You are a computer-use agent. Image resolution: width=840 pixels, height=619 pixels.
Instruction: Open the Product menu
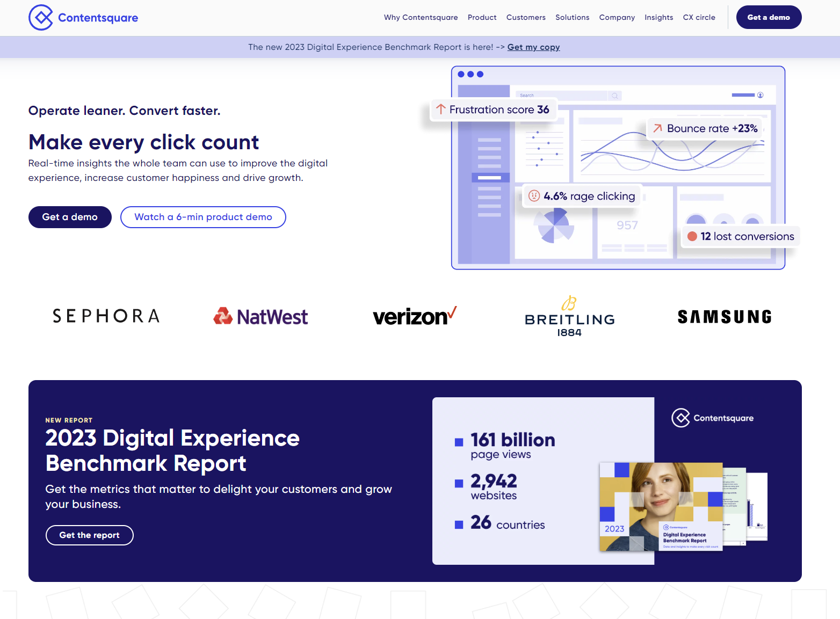click(482, 17)
